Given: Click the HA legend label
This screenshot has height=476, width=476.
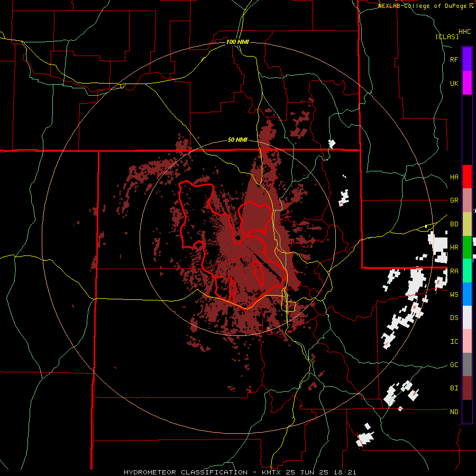Looking at the screenshot, I should (x=454, y=177).
